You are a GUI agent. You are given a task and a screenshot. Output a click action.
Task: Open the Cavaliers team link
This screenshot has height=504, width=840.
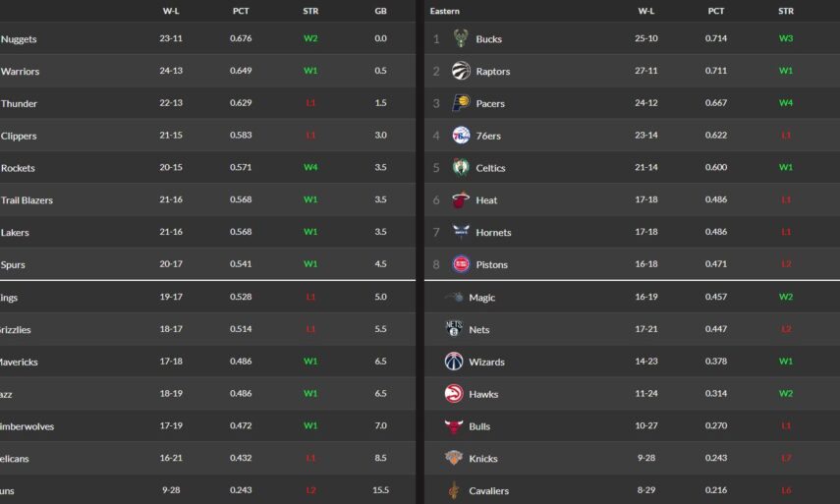(x=488, y=491)
